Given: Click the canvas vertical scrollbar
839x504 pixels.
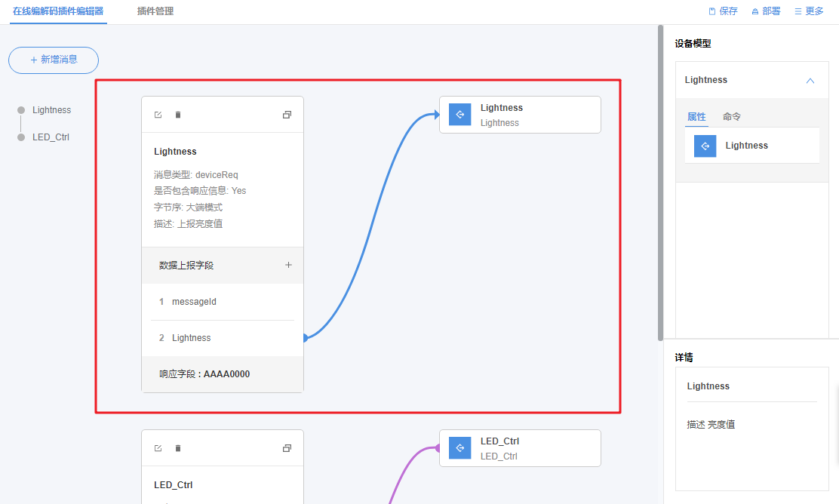Looking at the screenshot, I should click(660, 181).
